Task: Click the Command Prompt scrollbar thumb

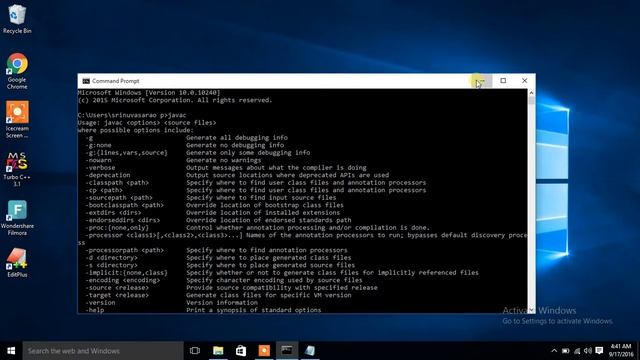Action: coord(531,101)
